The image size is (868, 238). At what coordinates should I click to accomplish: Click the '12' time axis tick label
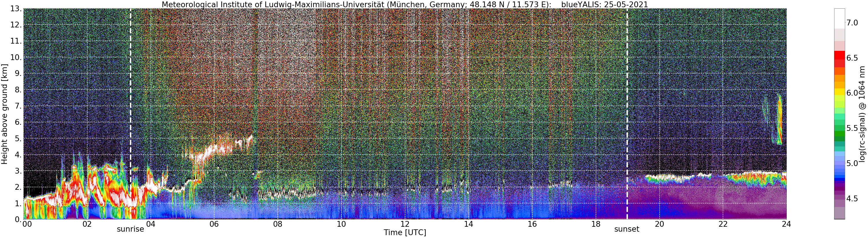point(405,224)
